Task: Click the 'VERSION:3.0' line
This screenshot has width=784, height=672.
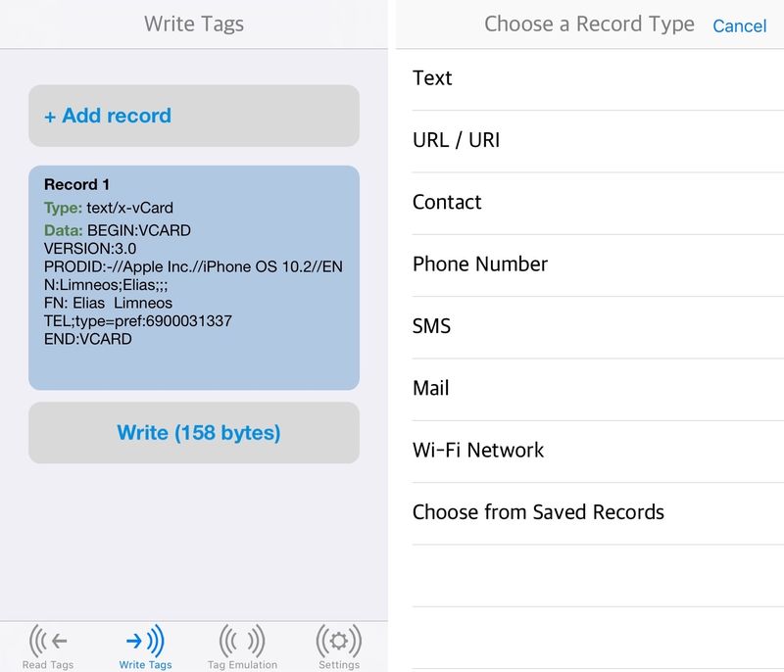Action: pos(90,248)
